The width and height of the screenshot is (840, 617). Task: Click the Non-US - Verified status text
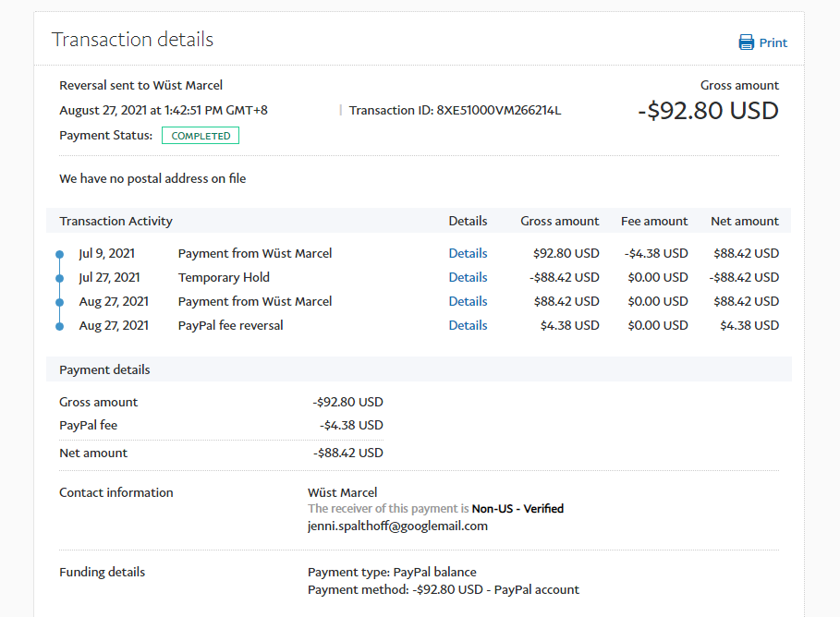point(517,509)
